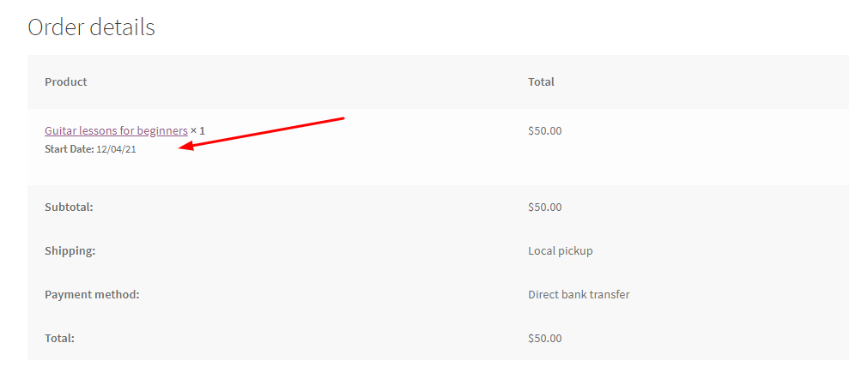868x373 pixels.
Task: Select the Total column header
Action: pos(541,81)
